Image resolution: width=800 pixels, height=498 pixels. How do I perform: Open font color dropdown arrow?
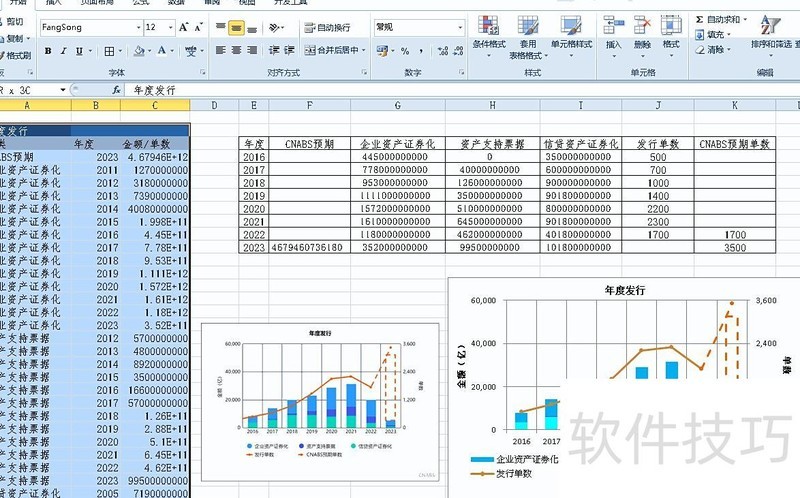pyautogui.click(x=172, y=51)
